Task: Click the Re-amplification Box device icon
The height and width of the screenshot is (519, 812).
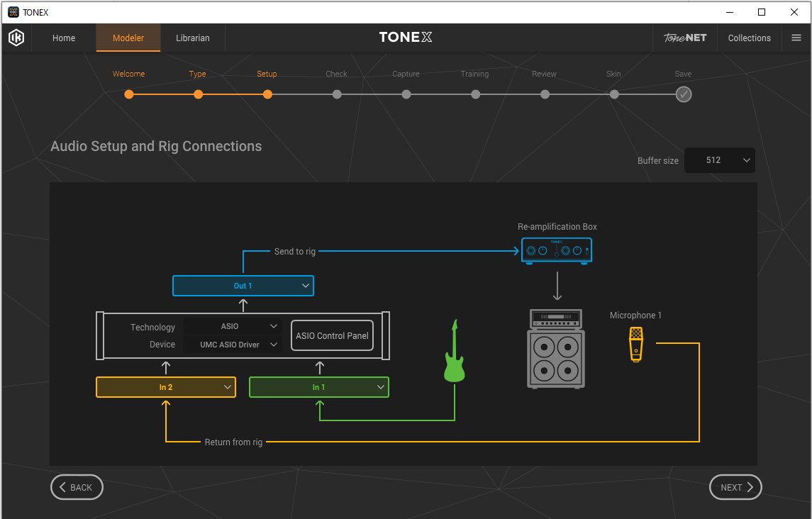Action: click(x=557, y=251)
